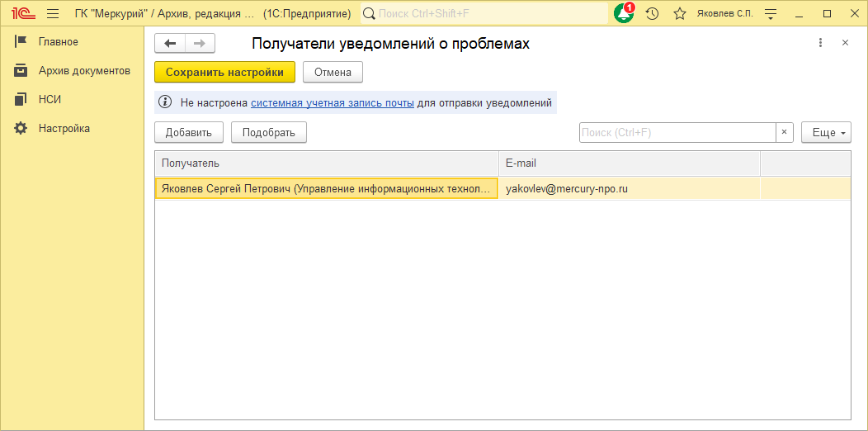Follow the системная учетная запись почты link

pyautogui.click(x=332, y=102)
